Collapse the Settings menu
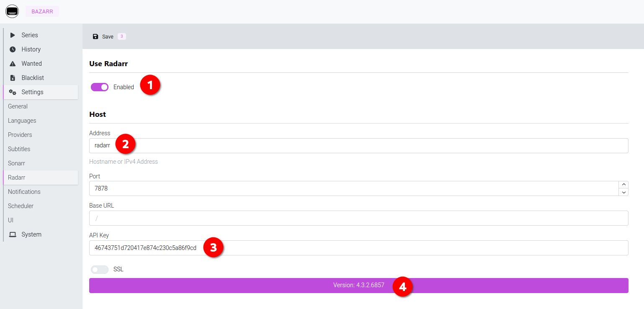The height and width of the screenshot is (309, 644). 41,92
